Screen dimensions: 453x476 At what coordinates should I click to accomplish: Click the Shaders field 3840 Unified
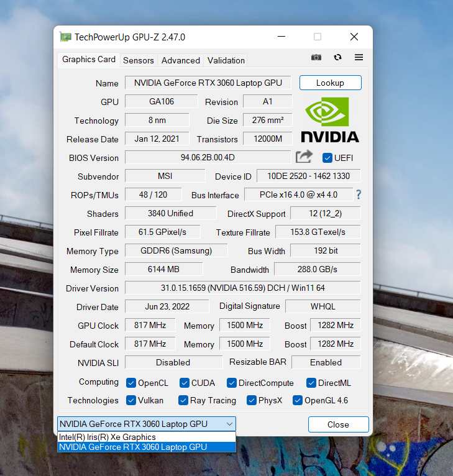click(x=171, y=213)
